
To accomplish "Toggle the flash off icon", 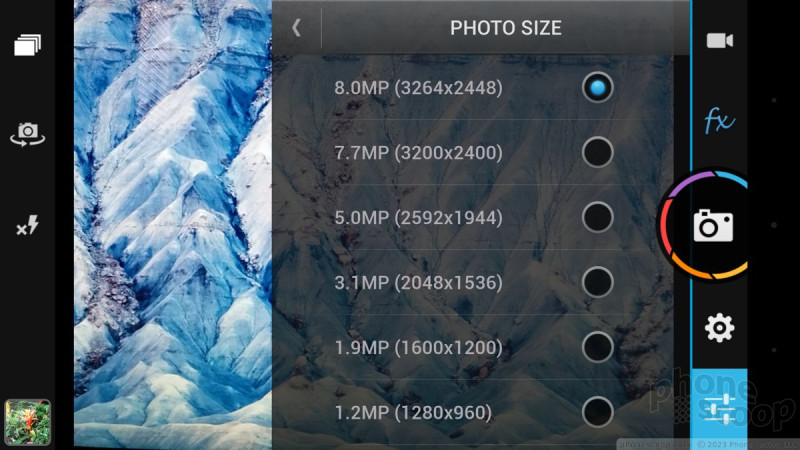I will click(28, 225).
